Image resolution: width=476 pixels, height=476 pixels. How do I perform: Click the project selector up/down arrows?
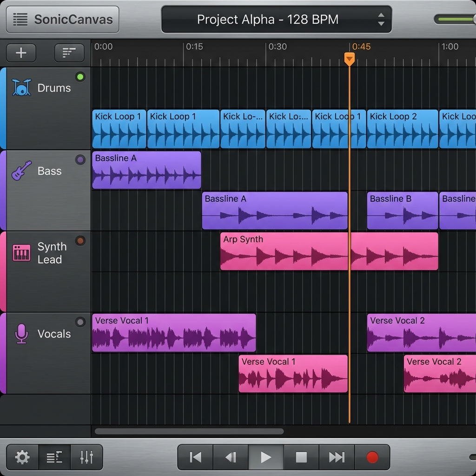tap(381, 20)
